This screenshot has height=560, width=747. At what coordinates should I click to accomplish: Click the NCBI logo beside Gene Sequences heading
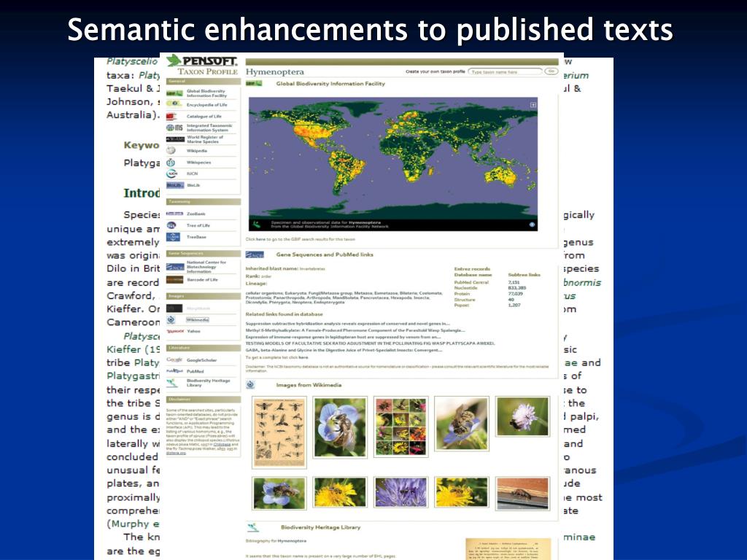(255, 254)
